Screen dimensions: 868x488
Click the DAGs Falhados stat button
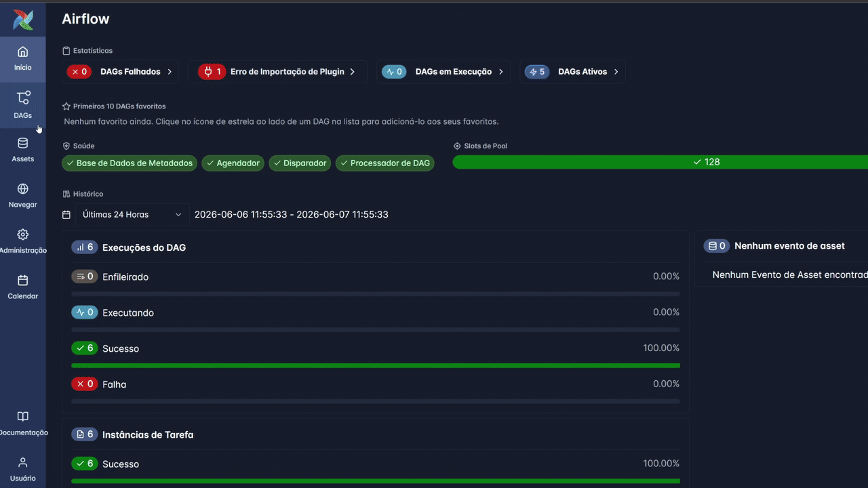click(120, 72)
